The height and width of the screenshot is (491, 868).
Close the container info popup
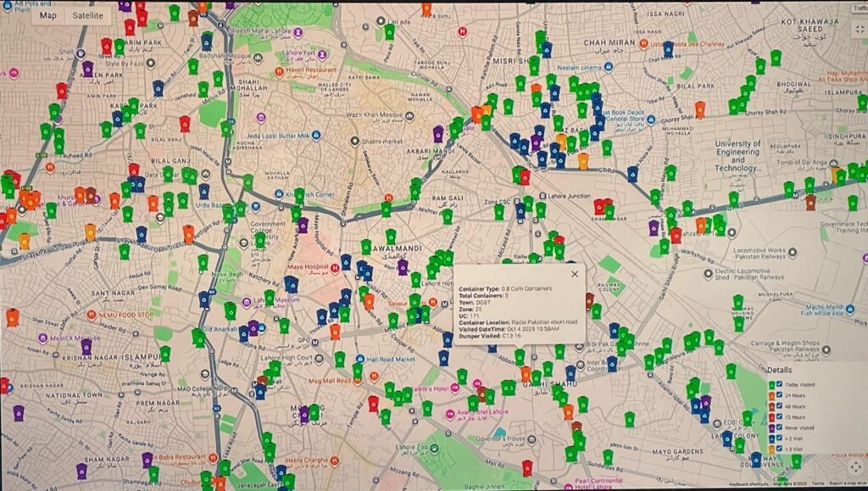point(574,274)
